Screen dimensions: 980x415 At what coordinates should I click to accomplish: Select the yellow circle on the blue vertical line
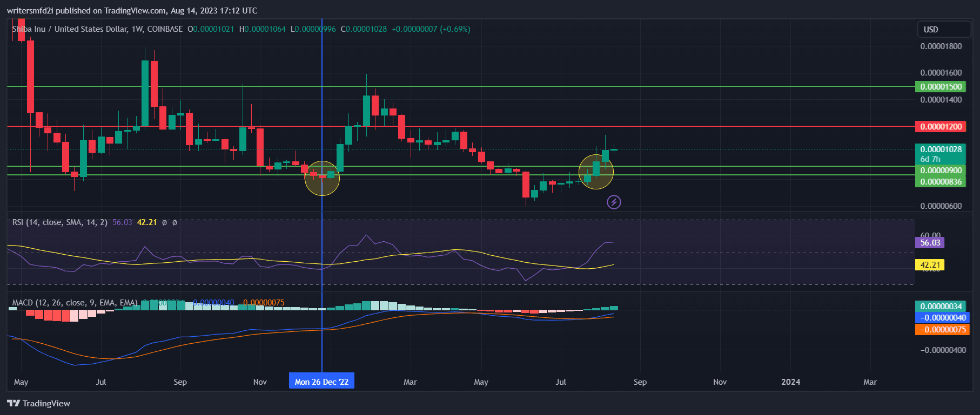pyautogui.click(x=322, y=178)
